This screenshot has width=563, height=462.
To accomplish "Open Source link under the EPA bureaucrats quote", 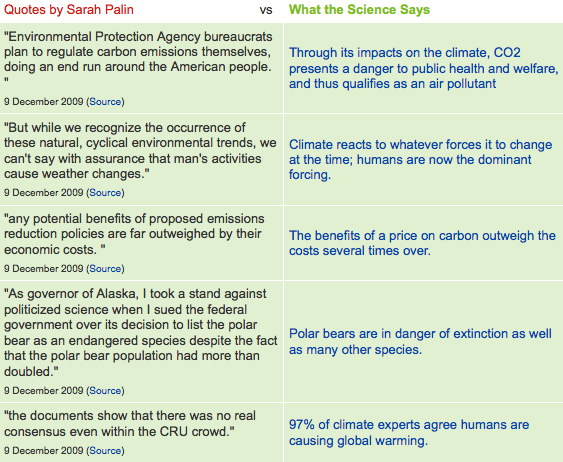I will coord(105,102).
